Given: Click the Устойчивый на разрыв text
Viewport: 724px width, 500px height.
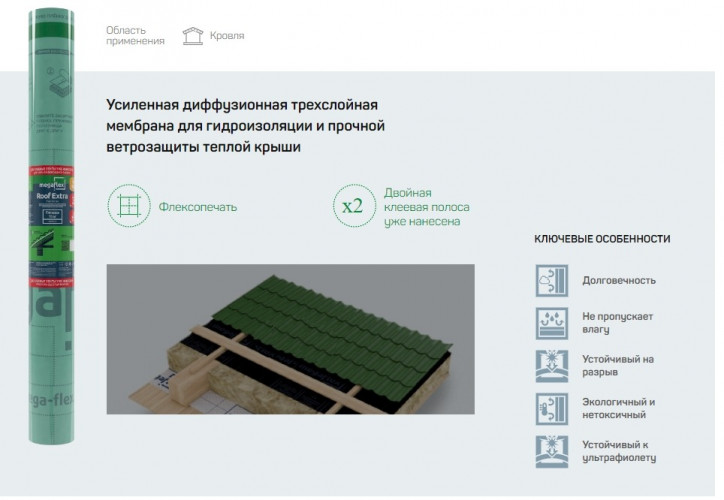Looking at the screenshot, I should tap(618, 365).
